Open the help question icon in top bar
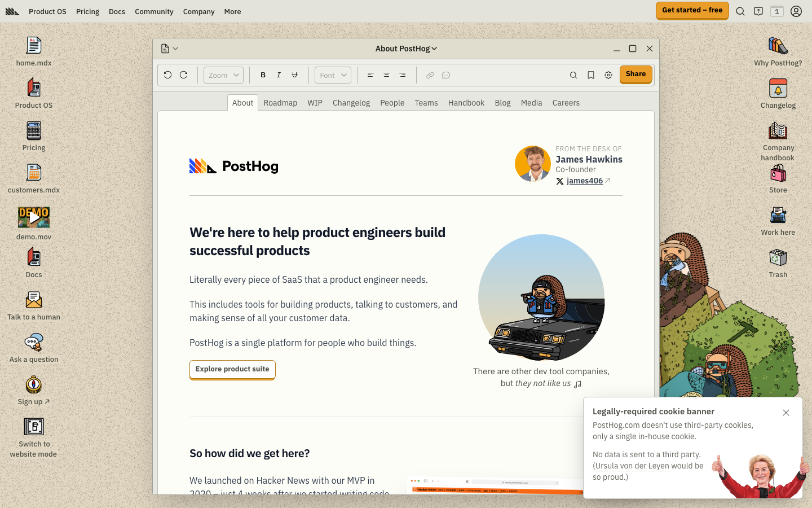This screenshot has width=812, height=508. tap(758, 11)
